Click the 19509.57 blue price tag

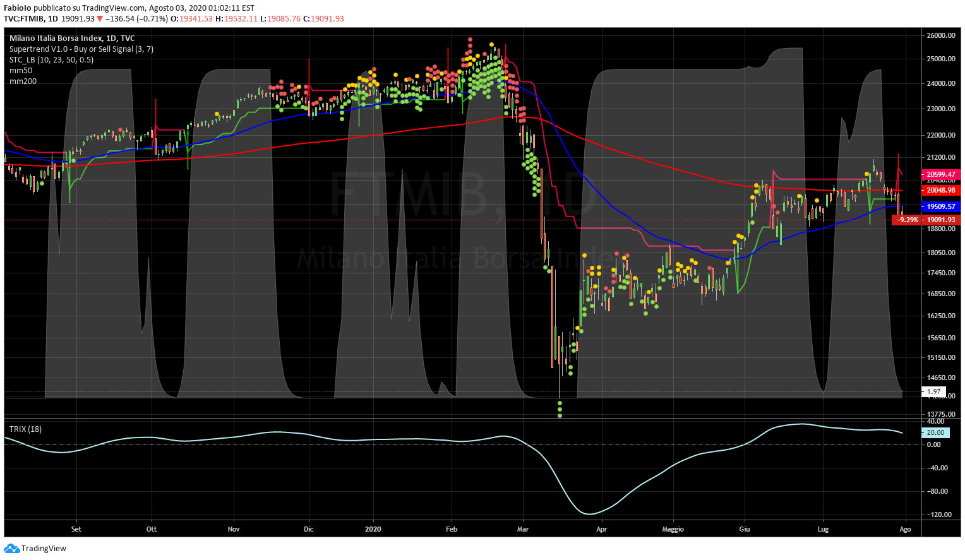tap(941, 206)
